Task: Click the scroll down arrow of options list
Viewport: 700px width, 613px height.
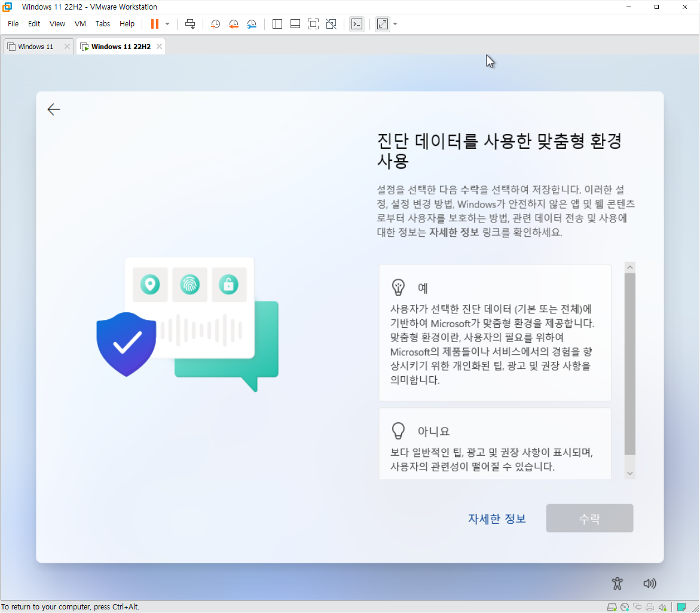Action: click(x=630, y=473)
